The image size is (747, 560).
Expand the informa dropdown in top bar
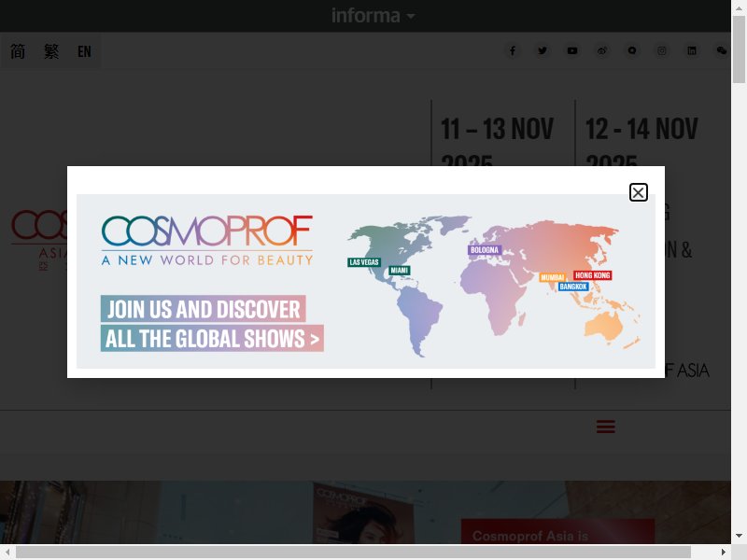(373, 16)
